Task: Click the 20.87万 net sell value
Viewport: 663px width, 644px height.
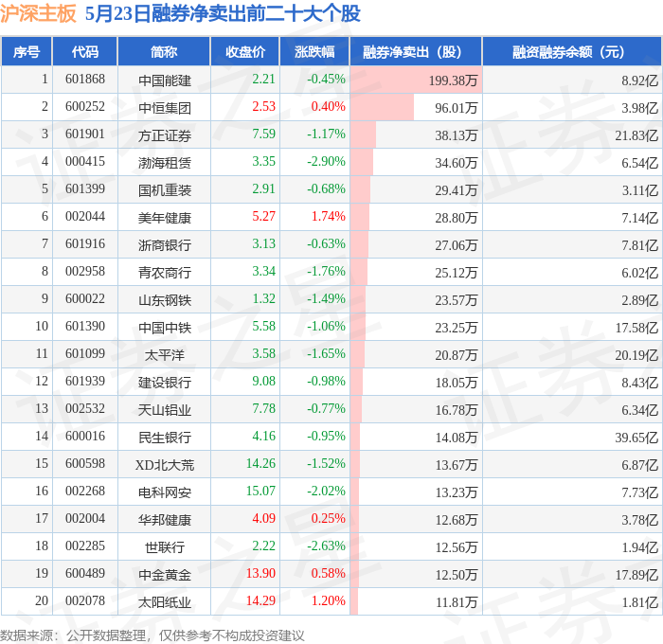Action: pyautogui.click(x=457, y=355)
